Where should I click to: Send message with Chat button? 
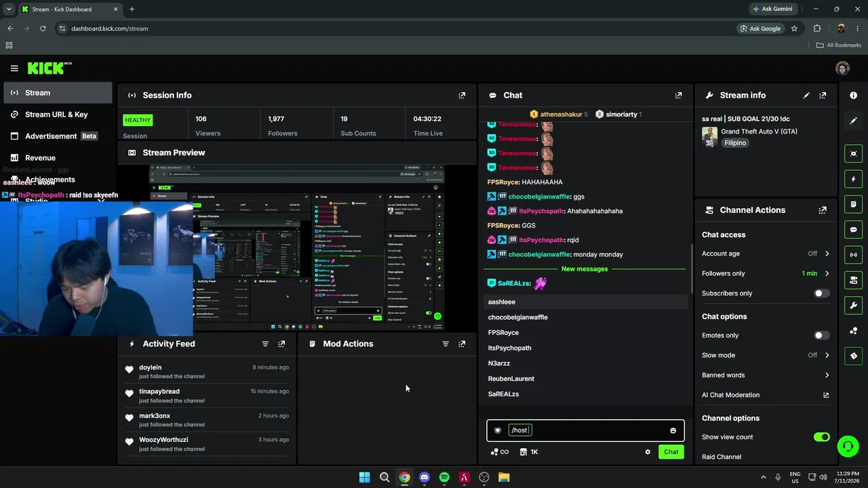[x=671, y=452]
